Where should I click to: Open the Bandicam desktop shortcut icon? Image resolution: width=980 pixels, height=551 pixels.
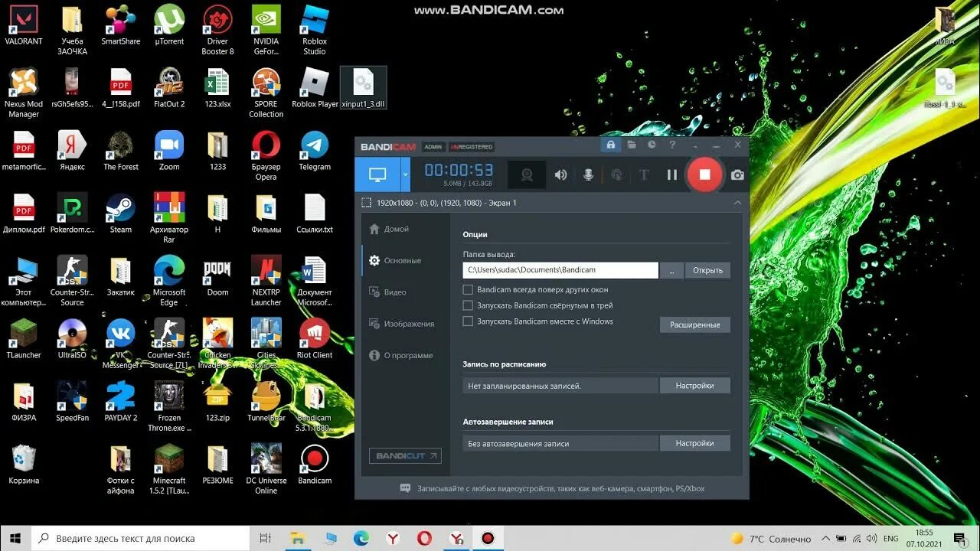[x=315, y=465]
